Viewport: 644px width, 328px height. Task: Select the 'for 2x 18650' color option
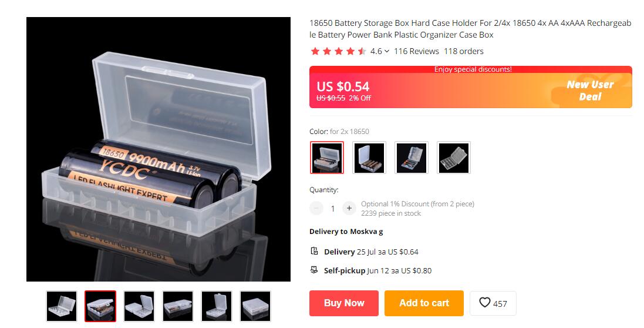(x=327, y=158)
